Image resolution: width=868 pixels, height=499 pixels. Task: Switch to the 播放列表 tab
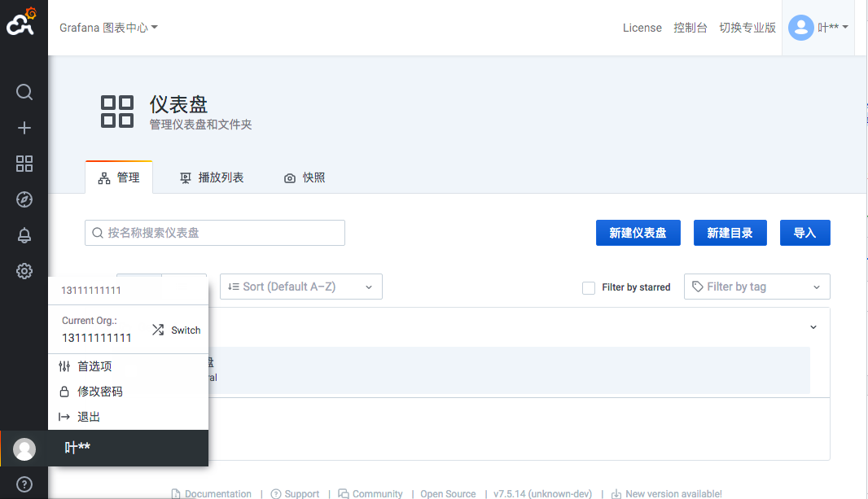pyautogui.click(x=212, y=177)
